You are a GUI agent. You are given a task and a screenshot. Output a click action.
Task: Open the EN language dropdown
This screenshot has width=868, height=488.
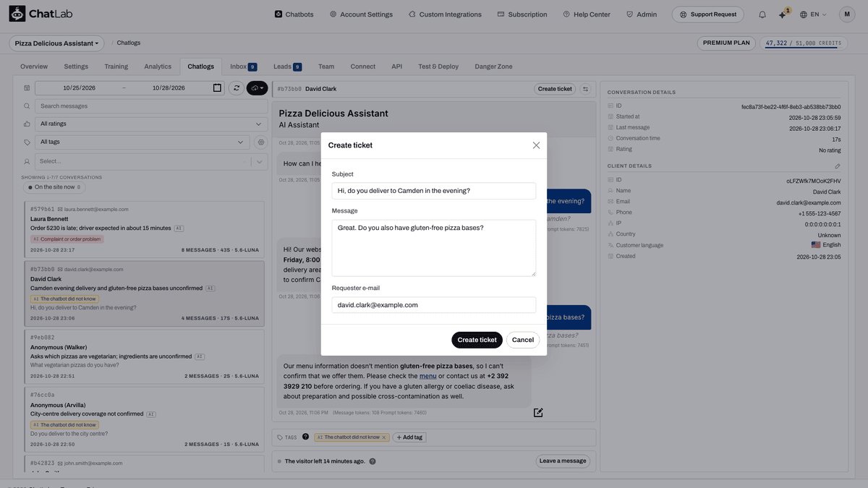coord(814,14)
